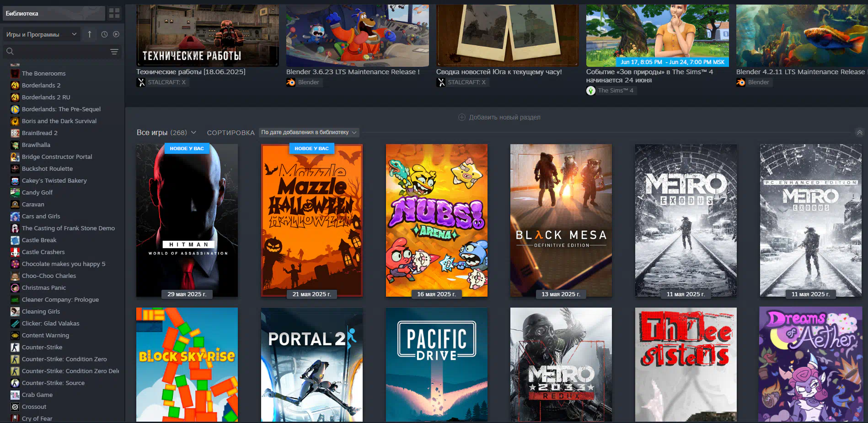Click the Castle Crashers icon
Viewport: 868px width, 423px height.
click(15, 252)
